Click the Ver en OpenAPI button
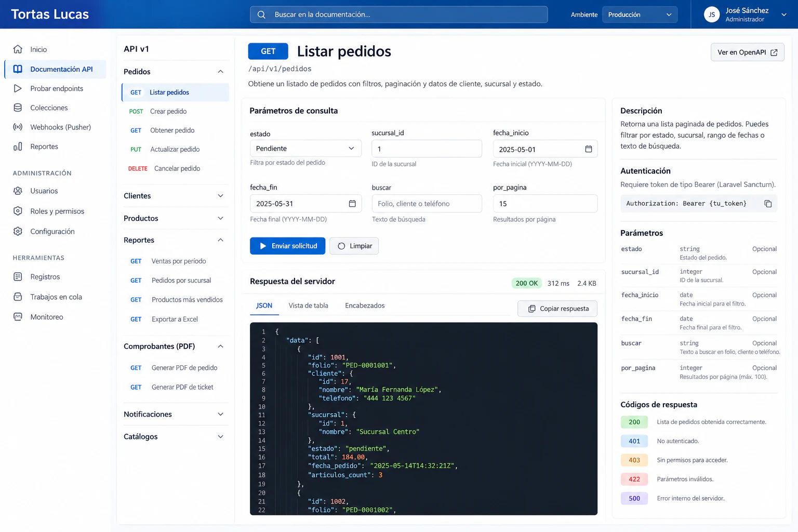The height and width of the screenshot is (532, 798). pos(748,52)
